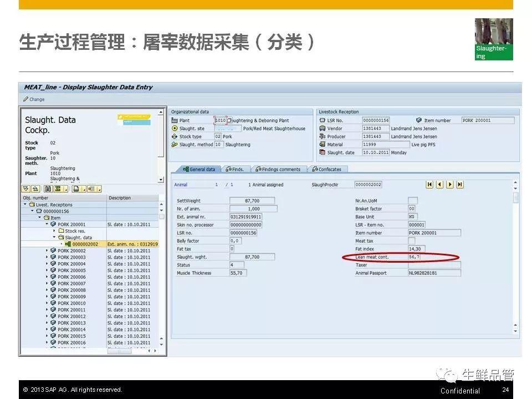Go to previous animal record arrow
This screenshot has width=532, height=399.
click(439, 185)
